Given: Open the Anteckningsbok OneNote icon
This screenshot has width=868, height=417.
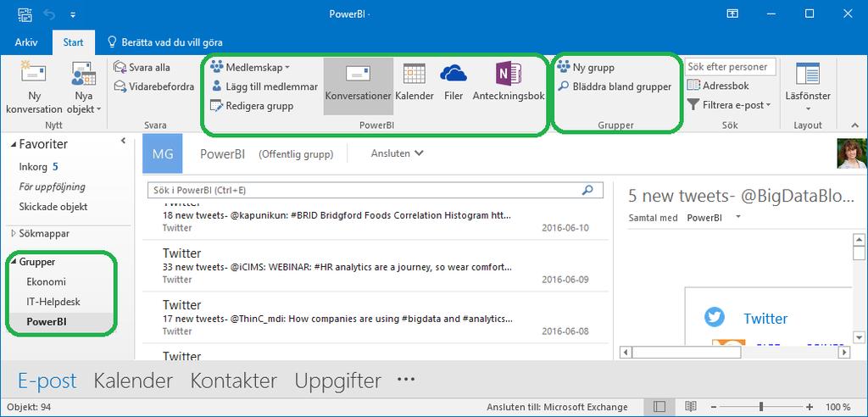Looking at the screenshot, I should 509,83.
